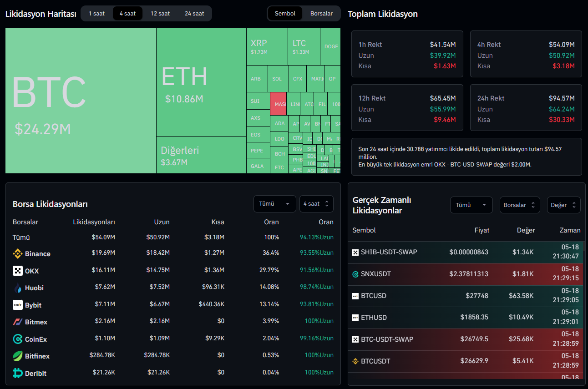Click the Bitmex logo icon
Viewport: 588px width, 389px height.
[17, 322]
